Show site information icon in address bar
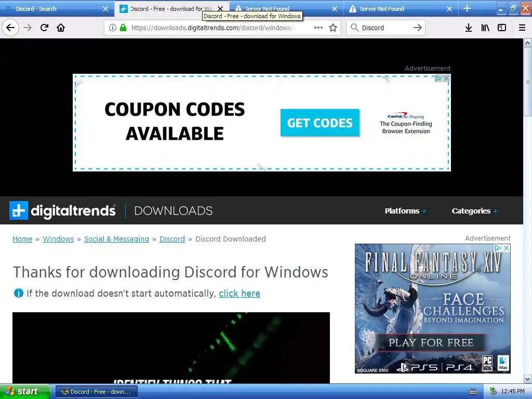The width and height of the screenshot is (532, 399). pos(113,28)
